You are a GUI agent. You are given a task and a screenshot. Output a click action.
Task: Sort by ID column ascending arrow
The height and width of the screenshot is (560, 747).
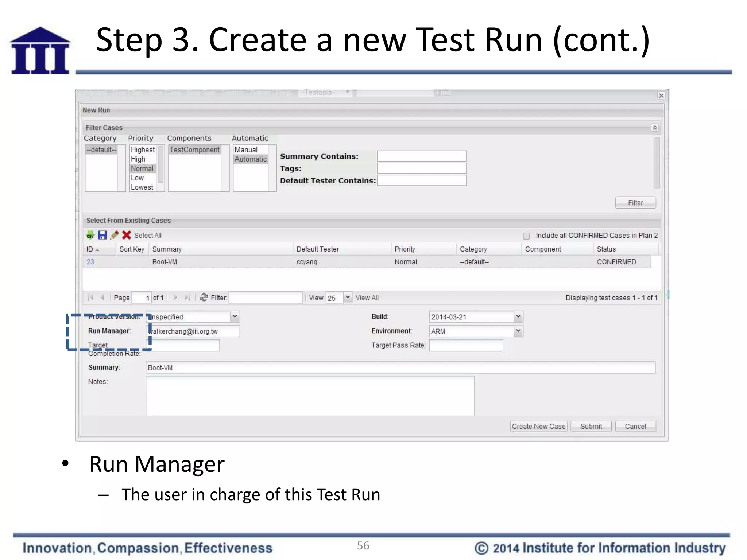97,250
